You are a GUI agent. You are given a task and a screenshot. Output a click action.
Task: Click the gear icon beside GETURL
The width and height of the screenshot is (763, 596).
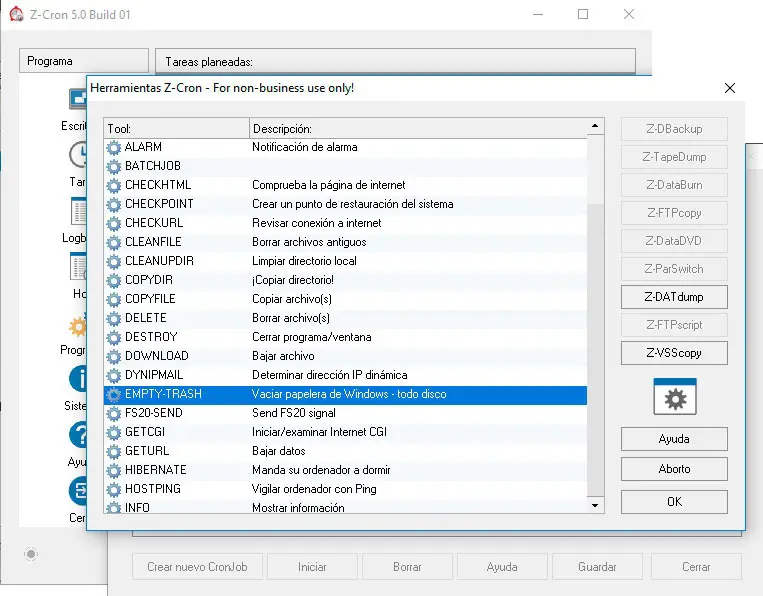click(x=113, y=451)
